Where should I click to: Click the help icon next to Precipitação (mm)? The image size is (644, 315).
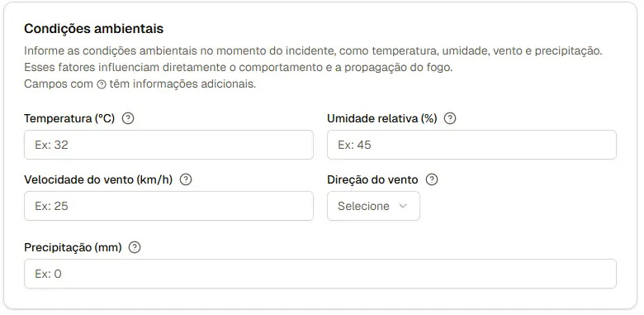point(135,247)
